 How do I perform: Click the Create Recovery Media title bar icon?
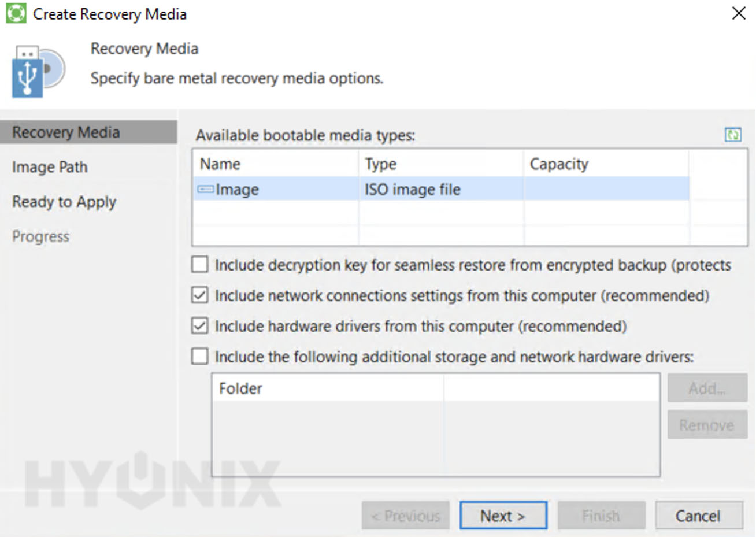coord(16,13)
